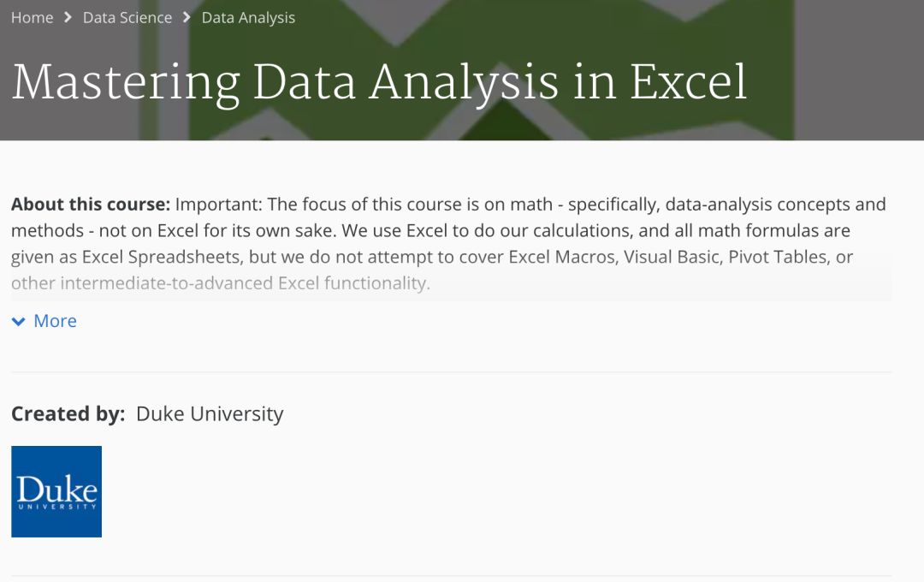Open the Data Science breadcrumb

coord(127,18)
